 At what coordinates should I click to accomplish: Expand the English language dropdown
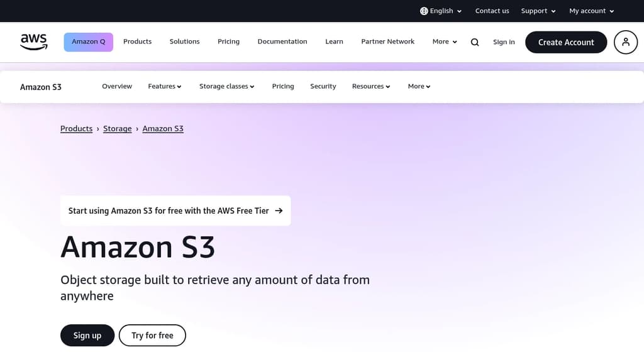click(441, 11)
